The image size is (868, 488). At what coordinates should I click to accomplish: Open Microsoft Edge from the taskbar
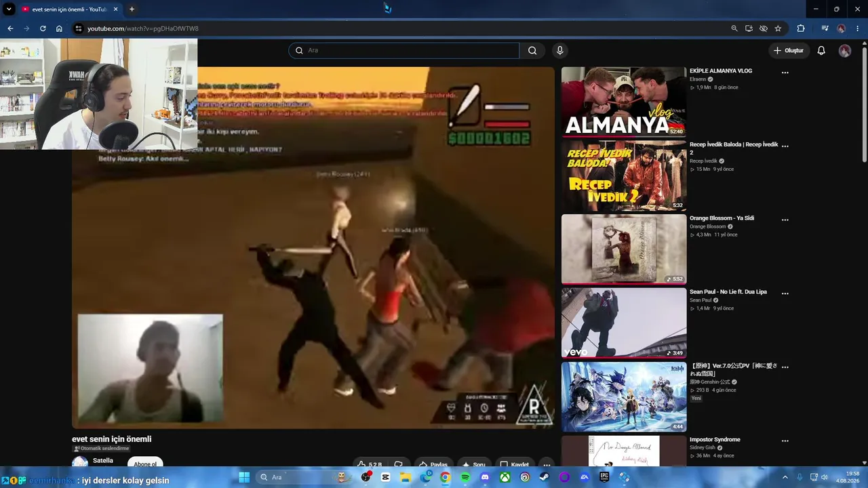(425, 477)
